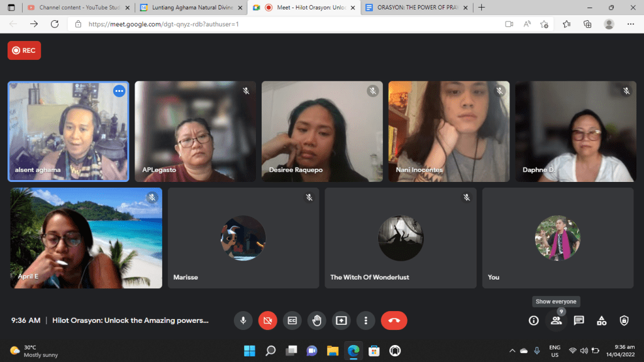Screen dimensions: 644x362
Task: Toggle closed captions CC button
Action: tap(292, 320)
